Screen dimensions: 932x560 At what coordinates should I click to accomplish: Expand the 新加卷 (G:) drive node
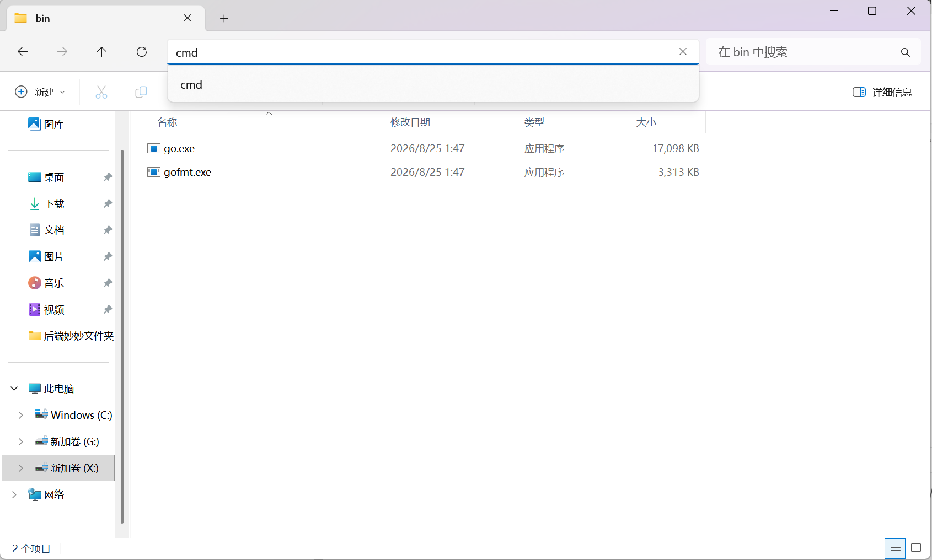(x=20, y=441)
